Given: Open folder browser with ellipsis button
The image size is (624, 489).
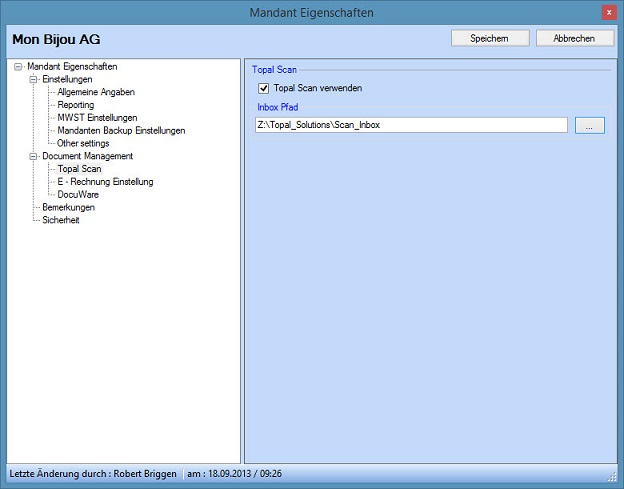Looking at the screenshot, I should [x=590, y=125].
